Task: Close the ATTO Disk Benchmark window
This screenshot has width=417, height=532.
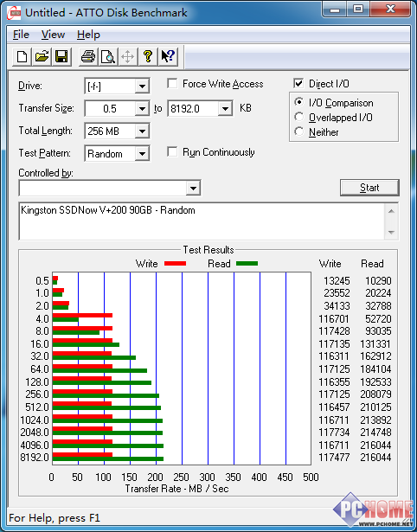Action: 390,10
